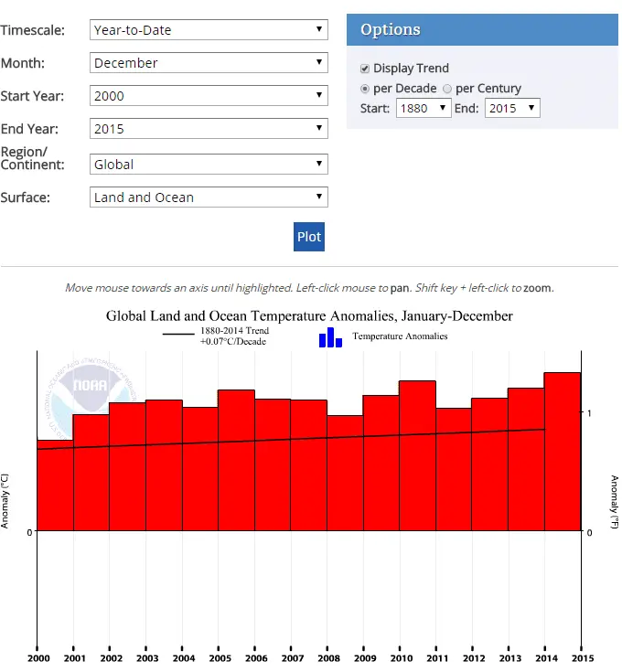Click the 2000 temperature anomaly bar
This screenshot has width=622, height=672.
(x=55, y=485)
